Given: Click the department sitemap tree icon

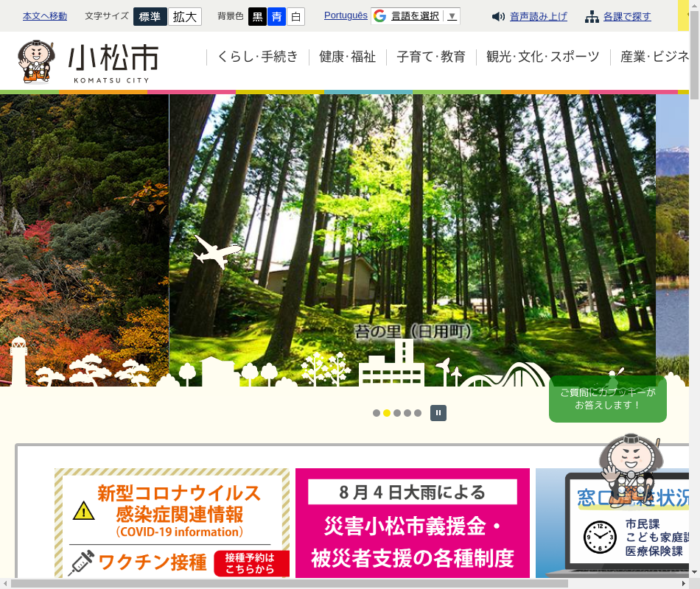Looking at the screenshot, I should click(x=592, y=17).
